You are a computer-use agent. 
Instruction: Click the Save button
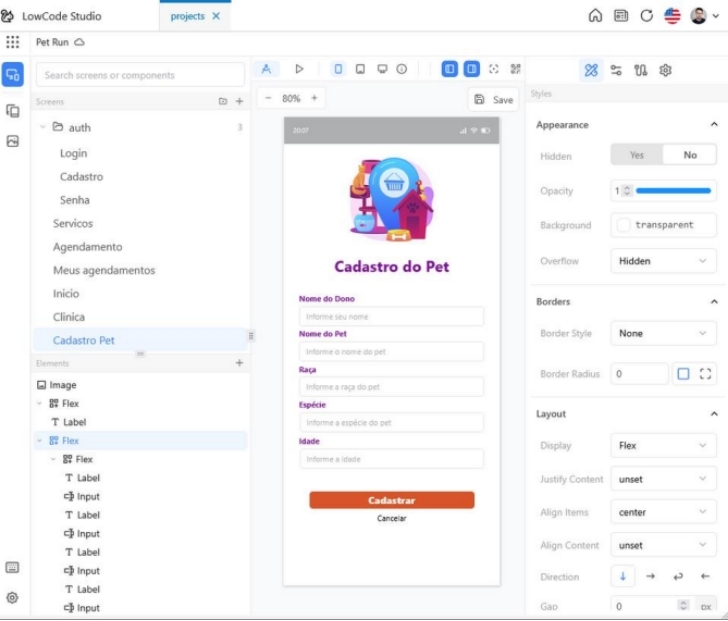pyautogui.click(x=494, y=99)
